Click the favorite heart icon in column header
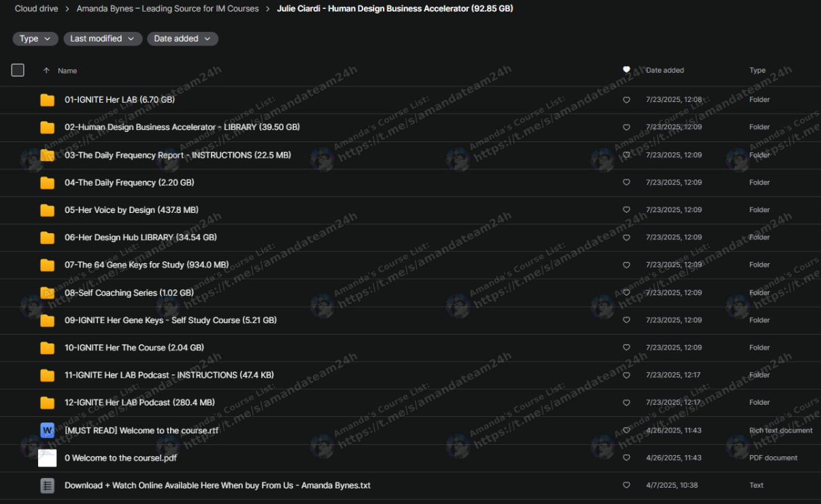821x504 pixels. point(626,70)
